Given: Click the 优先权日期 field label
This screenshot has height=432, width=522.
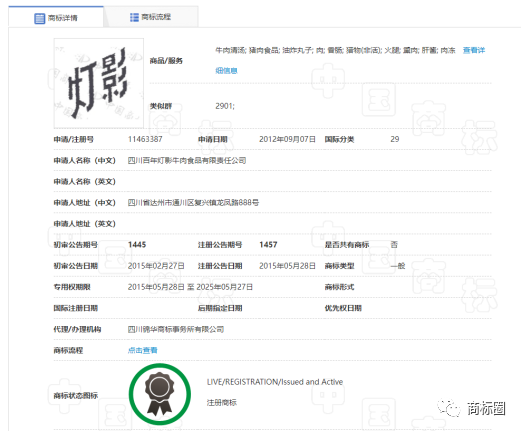Looking at the screenshot, I should tap(343, 308).
